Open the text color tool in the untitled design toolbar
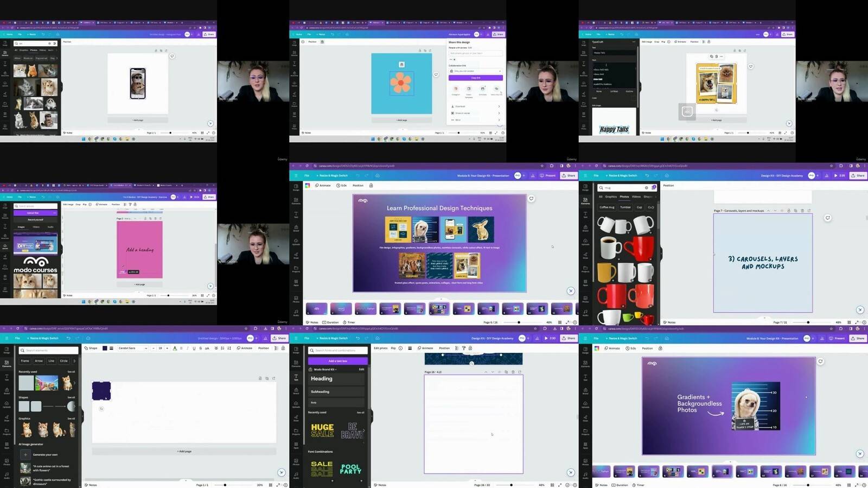The image size is (868, 488). [x=175, y=348]
